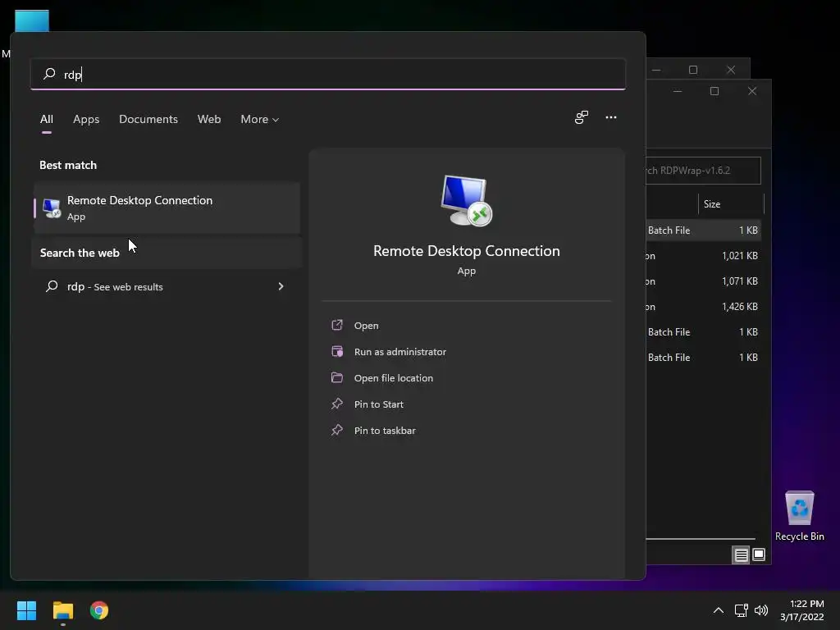Open the taskbar clock and date
Screen dimensions: 840x630
(802, 610)
